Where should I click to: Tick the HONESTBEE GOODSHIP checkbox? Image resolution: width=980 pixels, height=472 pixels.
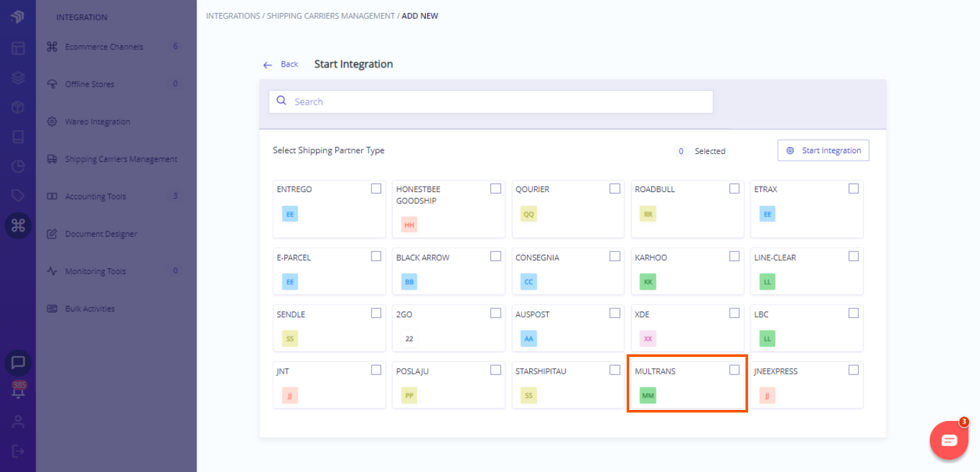[x=495, y=189]
